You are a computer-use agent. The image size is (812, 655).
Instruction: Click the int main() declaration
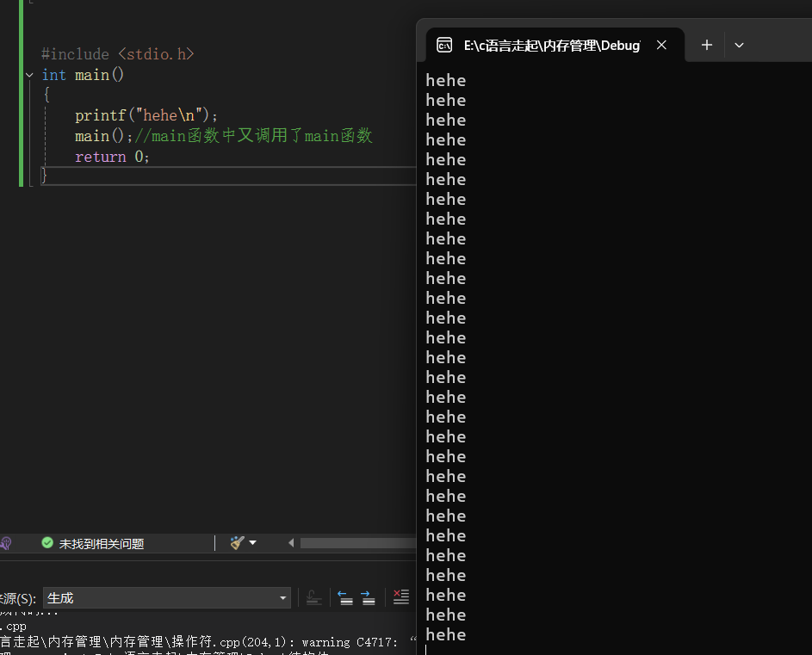coord(83,75)
